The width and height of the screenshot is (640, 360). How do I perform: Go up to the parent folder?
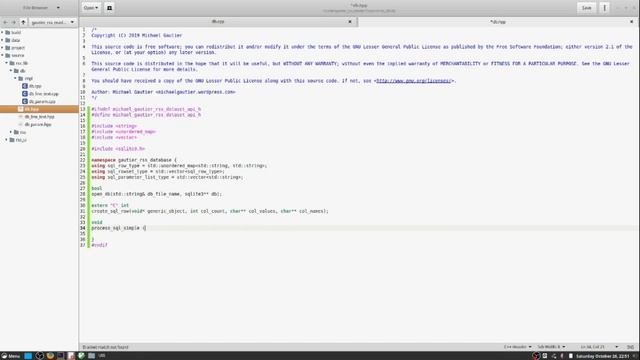point(23,22)
